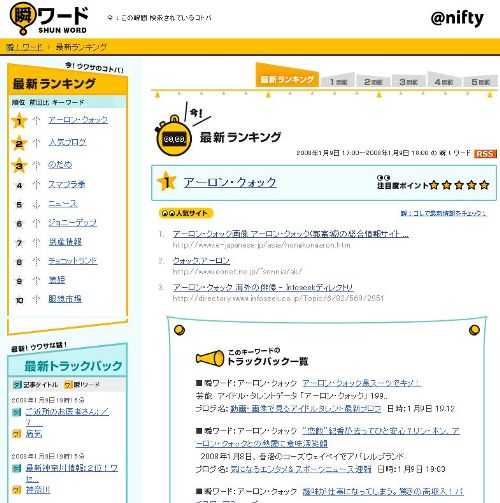Click the gold star rank 1 icon in sidebar
The height and width of the screenshot is (503, 500).
point(19,121)
